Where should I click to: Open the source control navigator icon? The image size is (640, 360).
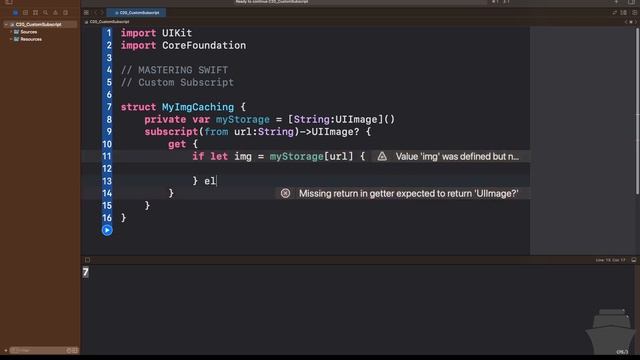coord(25,13)
